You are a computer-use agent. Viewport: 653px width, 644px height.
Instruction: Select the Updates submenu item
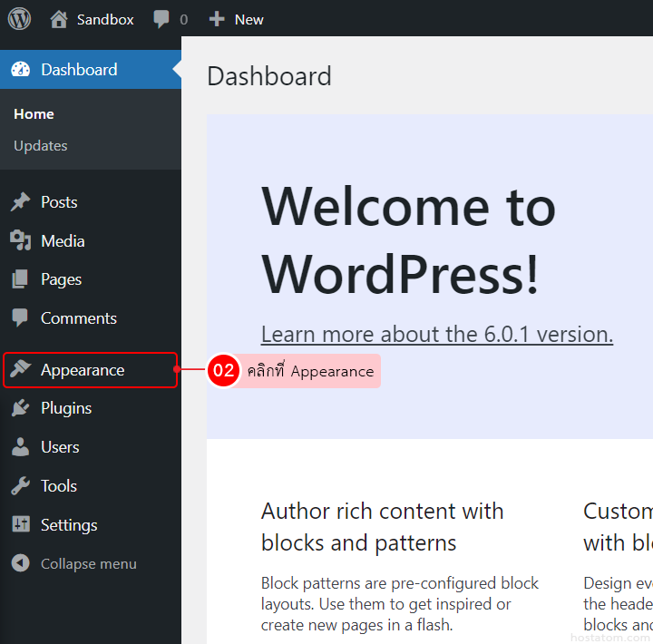coord(41,146)
